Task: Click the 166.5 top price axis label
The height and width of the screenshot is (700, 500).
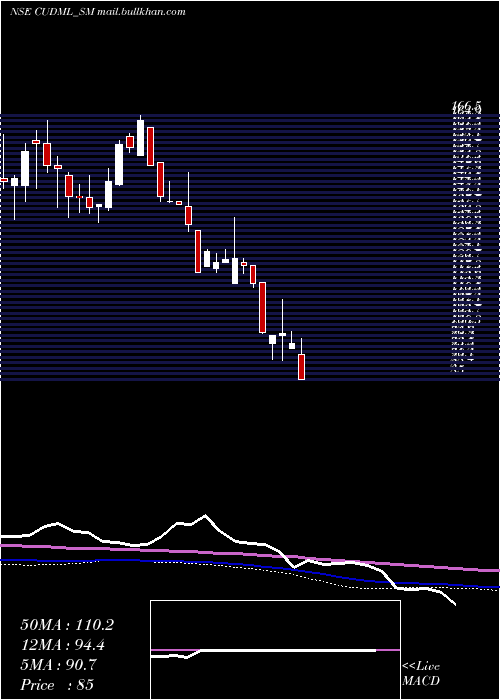Action: (467, 106)
